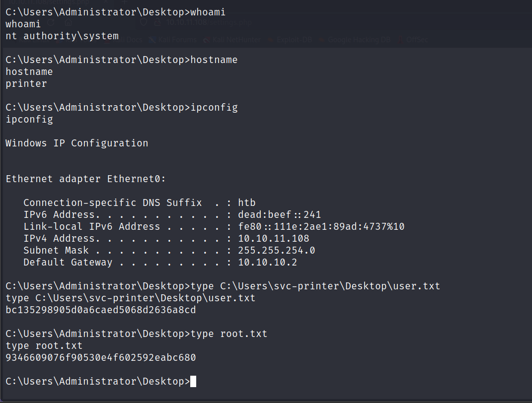This screenshot has height=403, width=532.
Task: Open the Kali NetHunter bookmark
Action: 236,40
